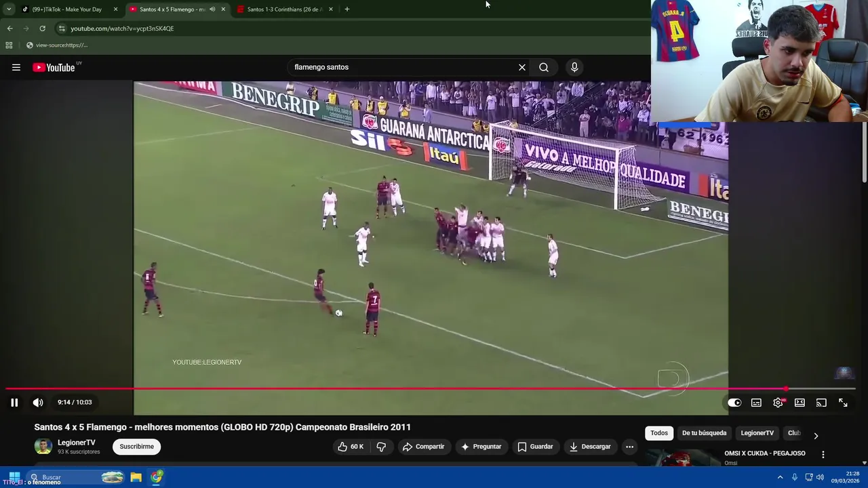This screenshot has width=868, height=488.
Task: Switch to Santos 1-3 Corinthians tab
Action: point(284,9)
